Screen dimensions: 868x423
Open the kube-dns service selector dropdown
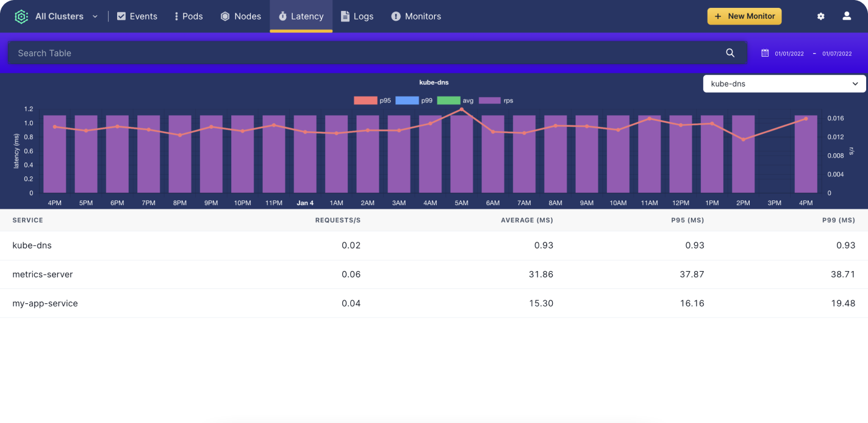[x=784, y=84]
